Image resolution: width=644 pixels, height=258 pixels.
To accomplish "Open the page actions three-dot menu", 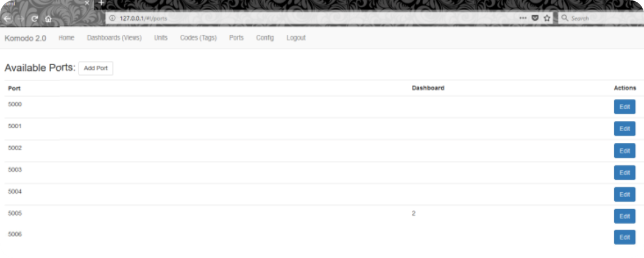I will [x=523, y=18].
